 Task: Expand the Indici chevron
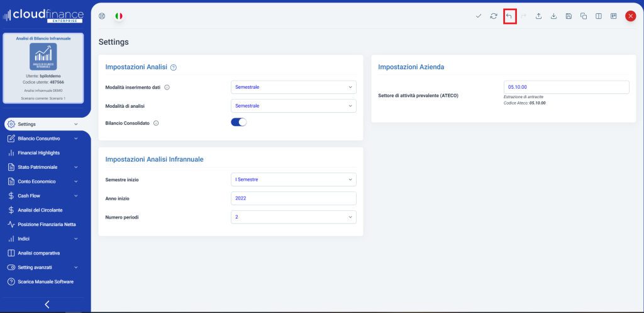pyautogui.click(x=76, y=239)
